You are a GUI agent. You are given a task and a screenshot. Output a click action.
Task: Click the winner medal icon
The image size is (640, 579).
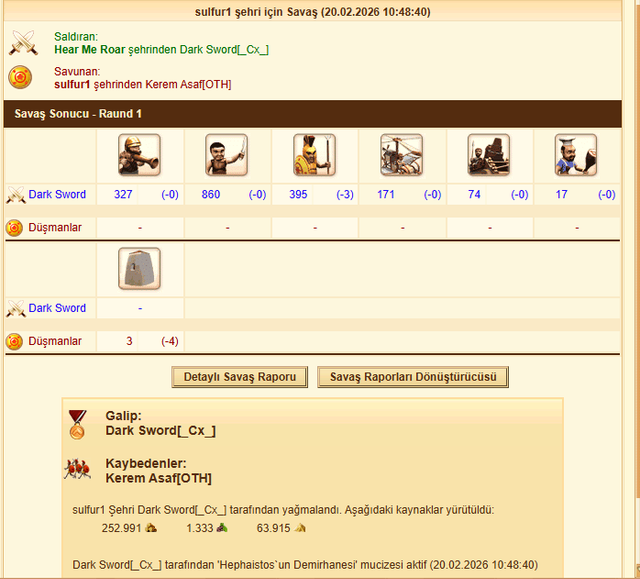coord(77,424)
